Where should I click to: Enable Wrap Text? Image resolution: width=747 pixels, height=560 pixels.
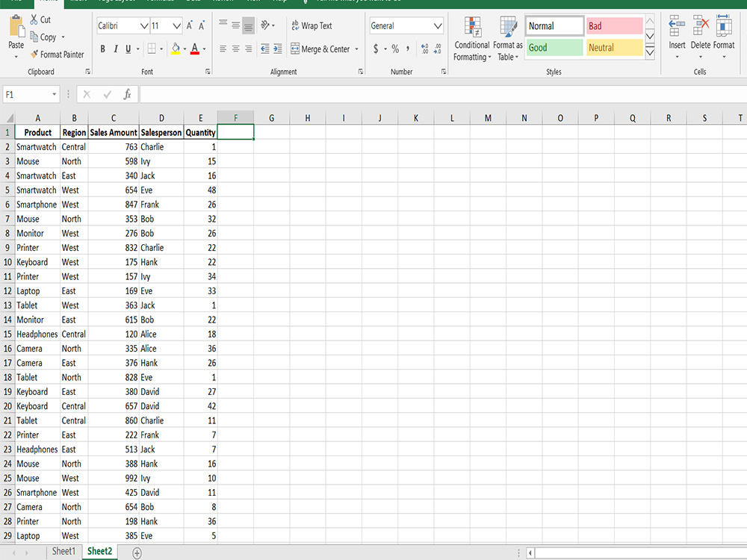click(x=311, y=25)
